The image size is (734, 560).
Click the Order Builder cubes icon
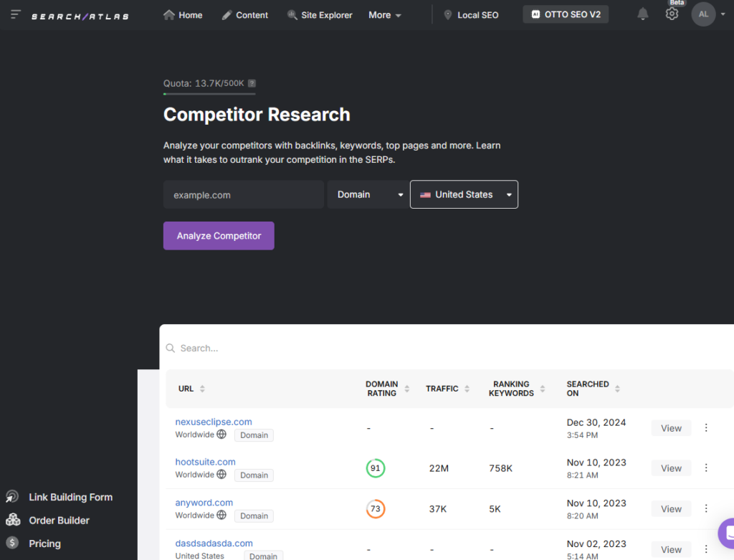click(x=13, y=519)
